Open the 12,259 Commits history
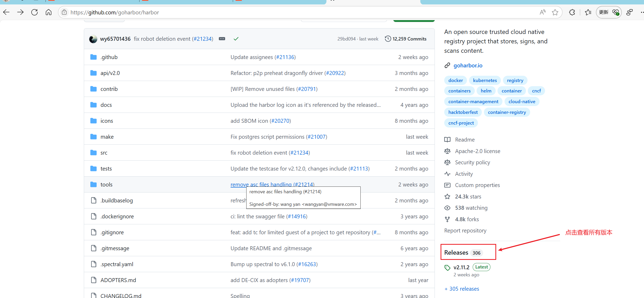Viewport: 644px width, 298px height. point(406,39)
